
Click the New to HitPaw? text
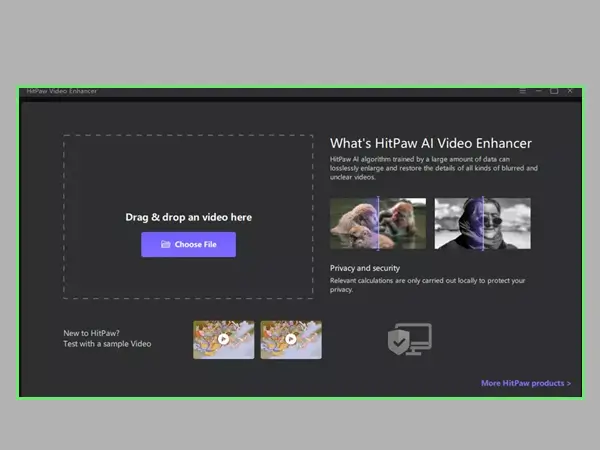pos(91,333)
